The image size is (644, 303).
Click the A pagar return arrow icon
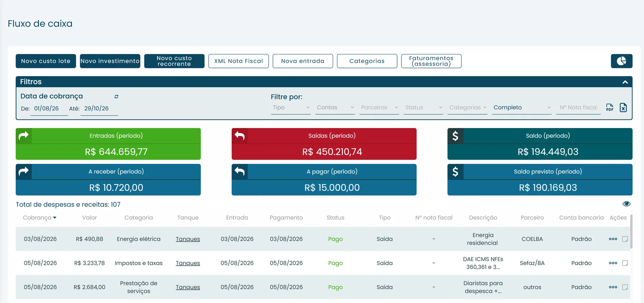click(240, 172)
